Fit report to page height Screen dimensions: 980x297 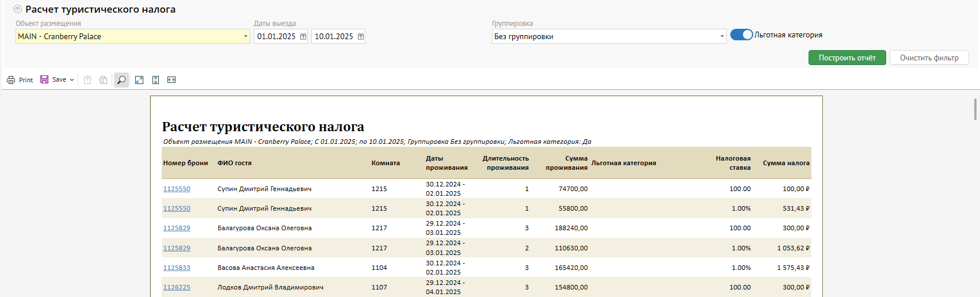click(x=155, y=80)
